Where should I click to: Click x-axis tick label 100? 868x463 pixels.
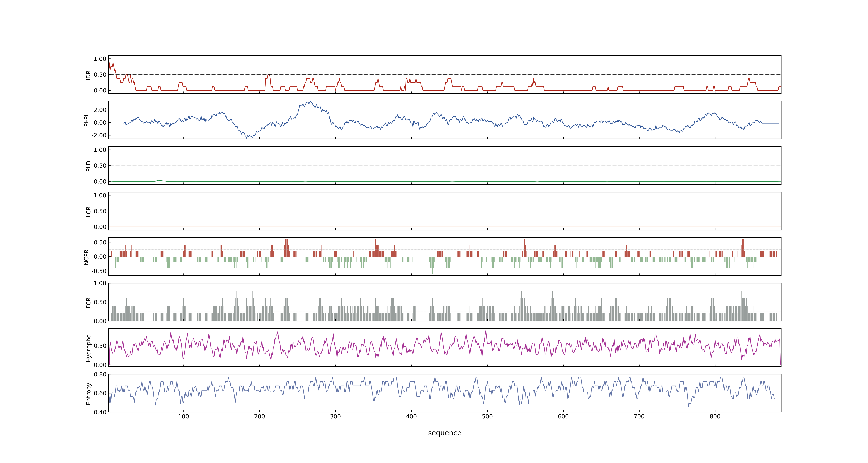tap(184, 416)
